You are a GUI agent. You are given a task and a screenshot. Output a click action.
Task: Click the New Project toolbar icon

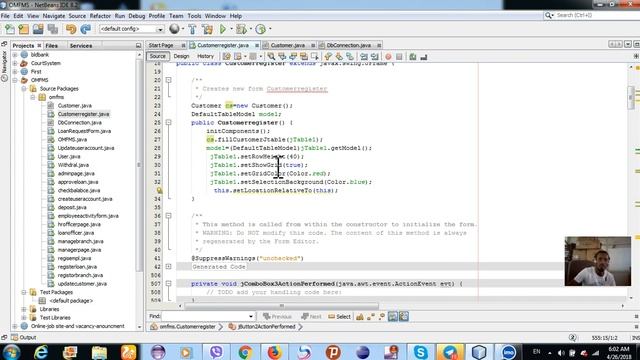pos(24,29)
